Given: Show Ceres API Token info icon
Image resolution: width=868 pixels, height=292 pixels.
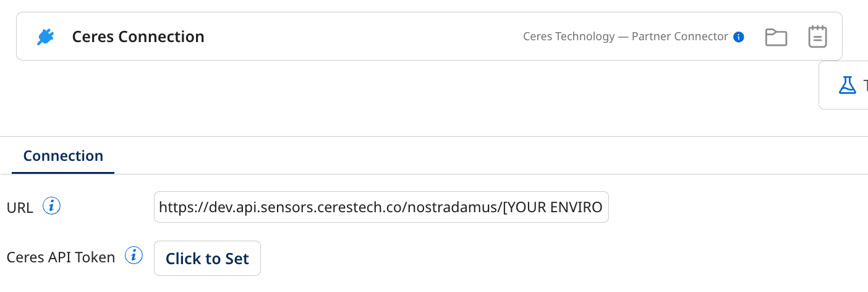Looking at the screenshot, I should point(134,255).
